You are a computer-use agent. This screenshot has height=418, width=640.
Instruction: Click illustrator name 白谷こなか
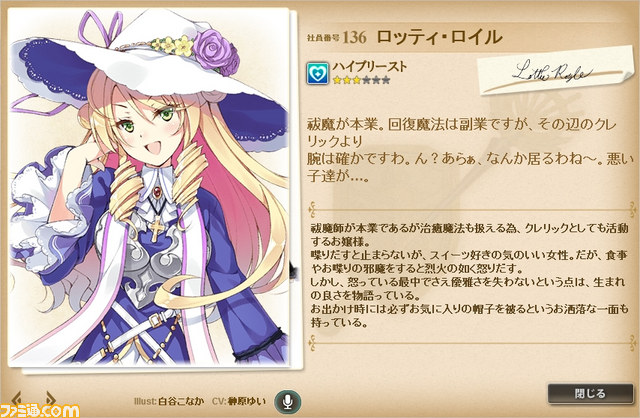pos(181,401)
